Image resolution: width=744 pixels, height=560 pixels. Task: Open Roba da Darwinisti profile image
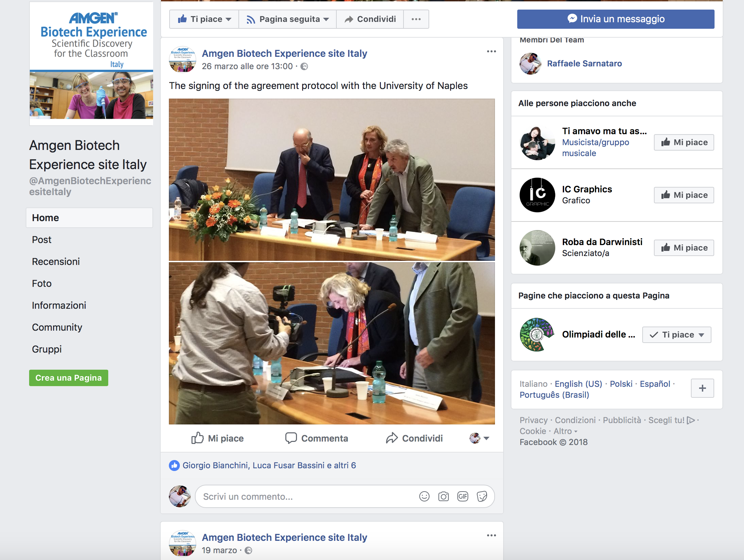[x=537, y=247]
